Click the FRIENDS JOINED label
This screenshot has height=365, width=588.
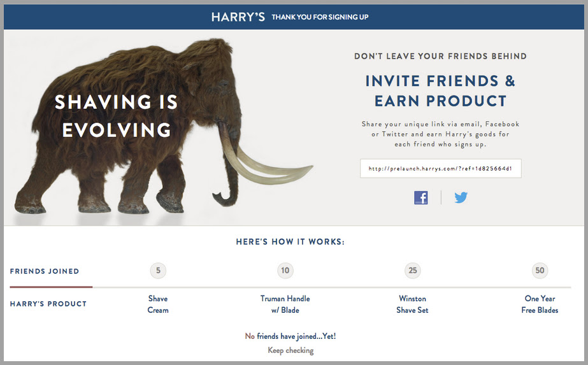[45, 271]
